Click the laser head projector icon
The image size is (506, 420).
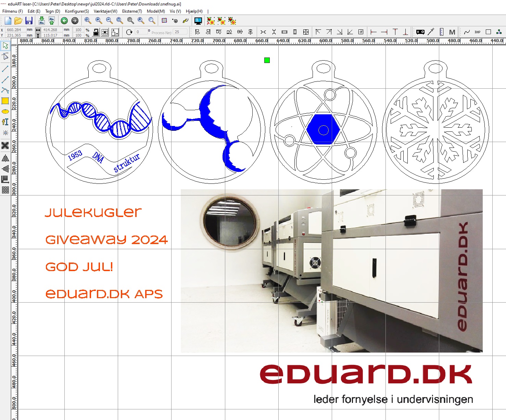point(420,32)
